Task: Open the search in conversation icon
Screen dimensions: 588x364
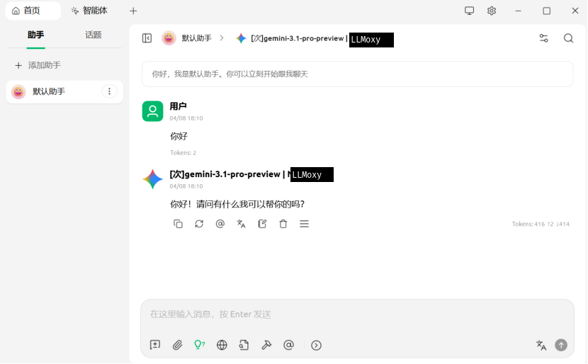Action: click(x=568, y=38)
